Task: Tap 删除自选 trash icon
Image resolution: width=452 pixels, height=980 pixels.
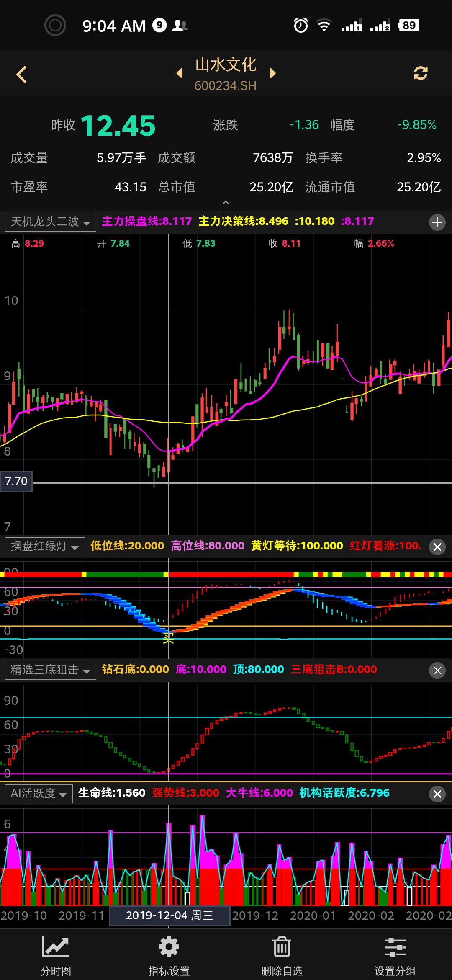Action: [x=282, y=955]
